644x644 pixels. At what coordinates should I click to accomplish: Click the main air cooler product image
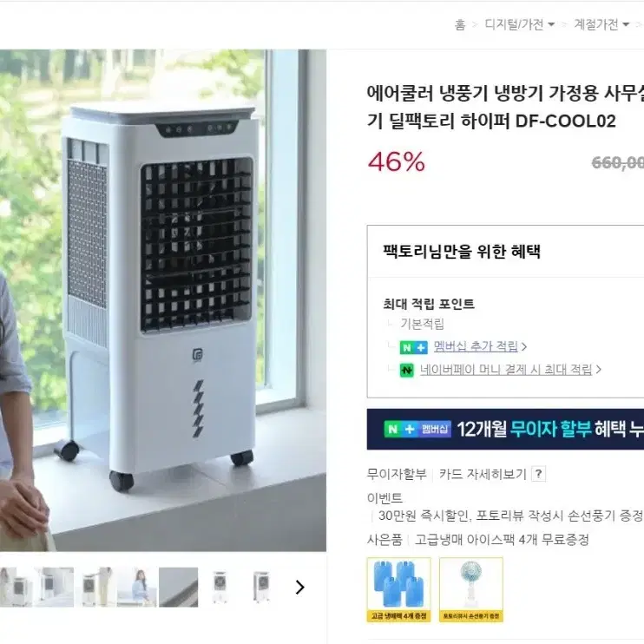[163, 300]
